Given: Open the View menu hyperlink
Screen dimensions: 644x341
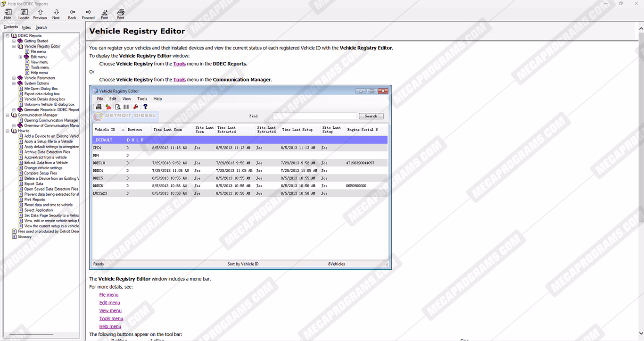Looking at the screenshot, I should coord(110,311).
